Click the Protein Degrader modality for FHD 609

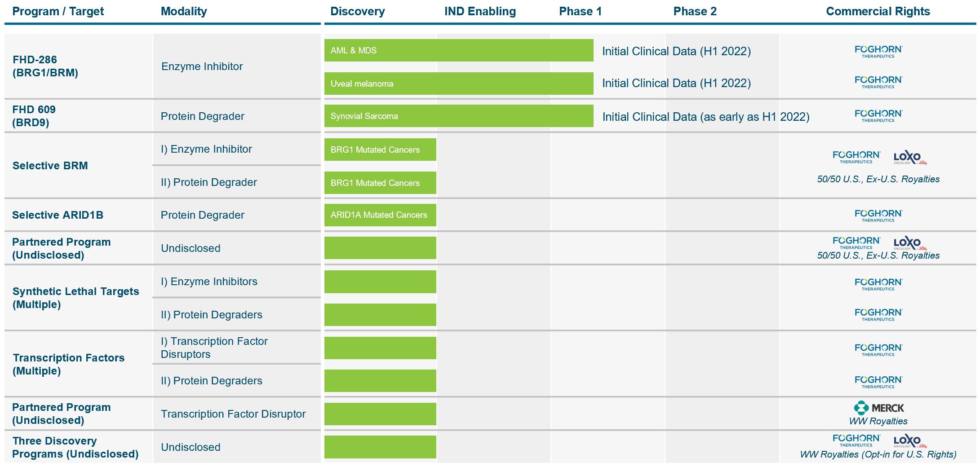pyautogui.click(x=202, y=116)
